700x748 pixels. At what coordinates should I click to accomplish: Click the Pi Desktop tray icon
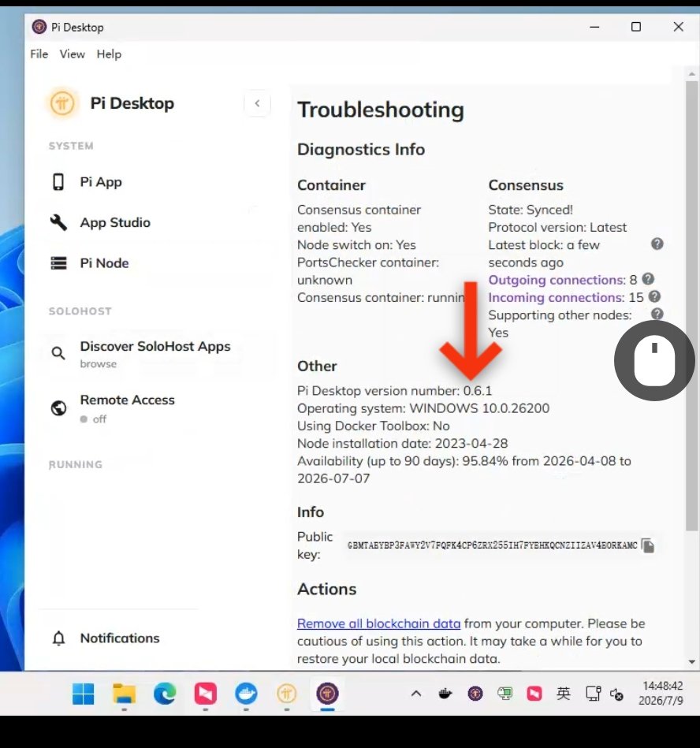click(x=475, y=694)
